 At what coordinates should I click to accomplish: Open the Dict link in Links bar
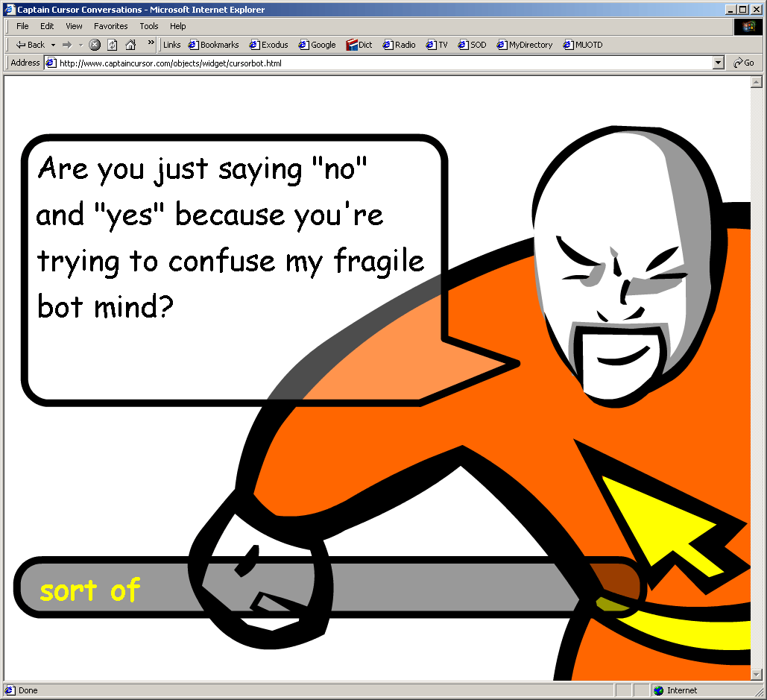pyautogui.click(x=359, y=45)
